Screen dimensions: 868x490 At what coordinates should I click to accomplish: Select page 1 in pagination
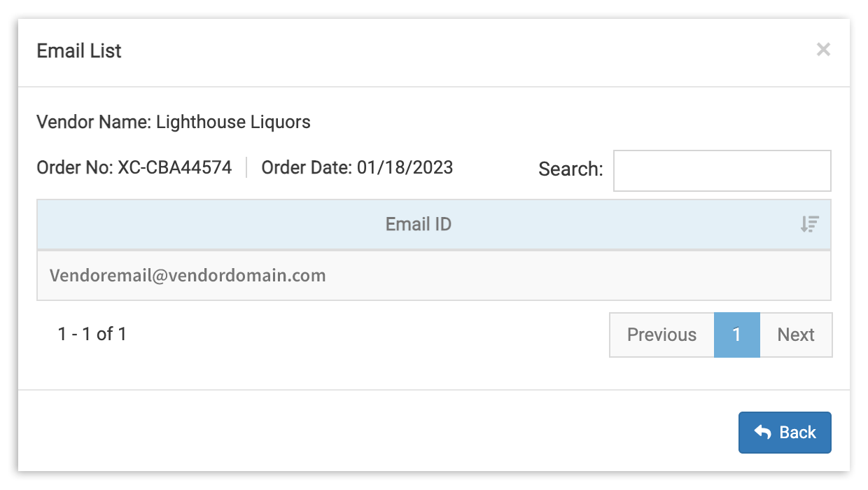click(736, 335)
